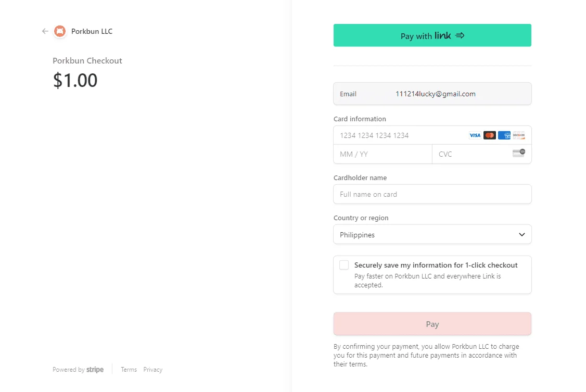Open the Country or region dropdown

pos(432,234)
